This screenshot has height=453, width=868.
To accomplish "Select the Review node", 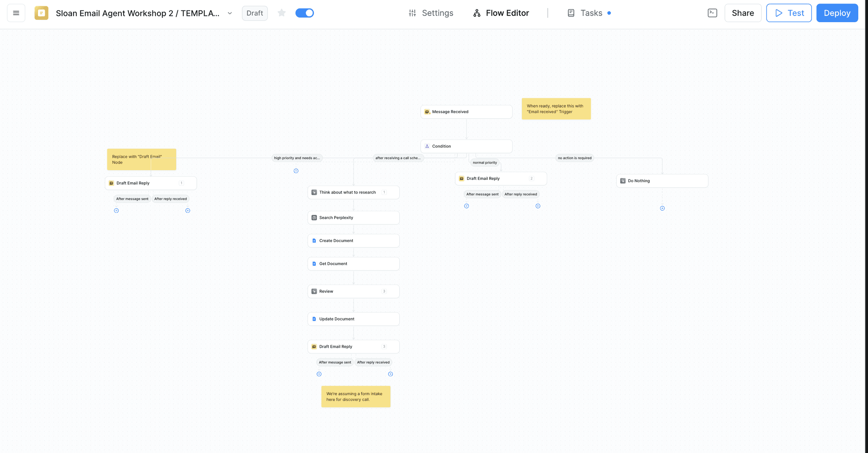I will click(x=353, y=291).
